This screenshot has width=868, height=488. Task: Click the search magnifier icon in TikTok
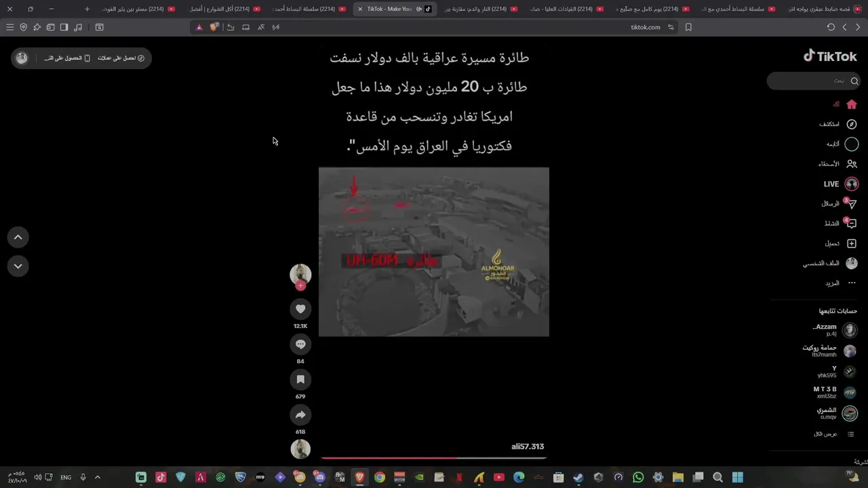(x=854, y=81)
